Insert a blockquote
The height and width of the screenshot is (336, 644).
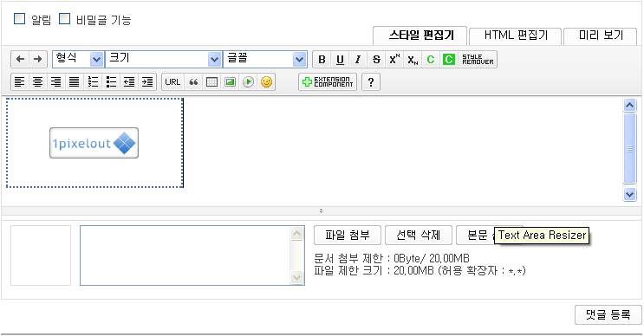pyautogui.click(x=193, y=81)
